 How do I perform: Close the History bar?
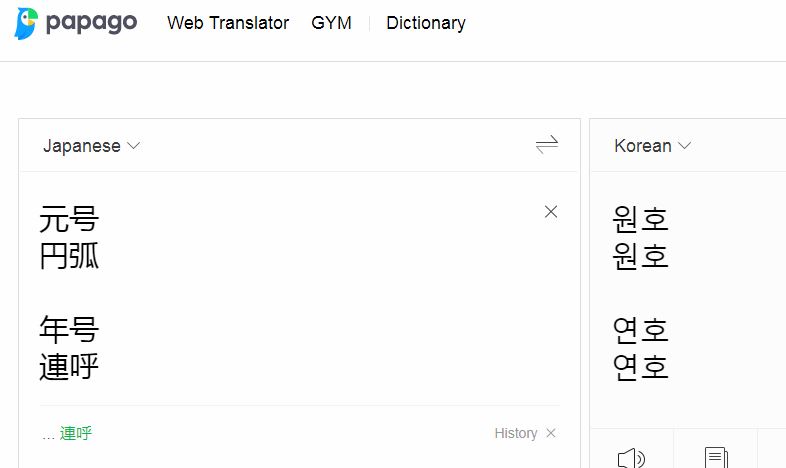tap(551, 433)
